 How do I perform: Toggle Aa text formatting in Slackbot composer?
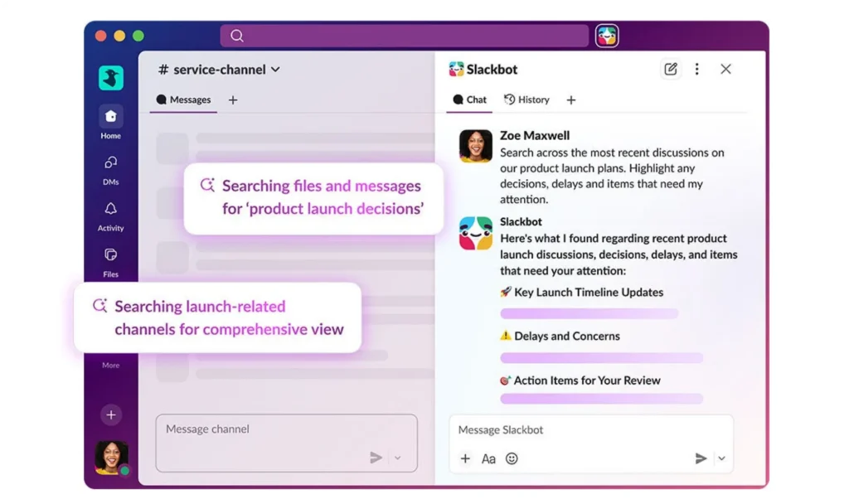(x=488, y=459)
